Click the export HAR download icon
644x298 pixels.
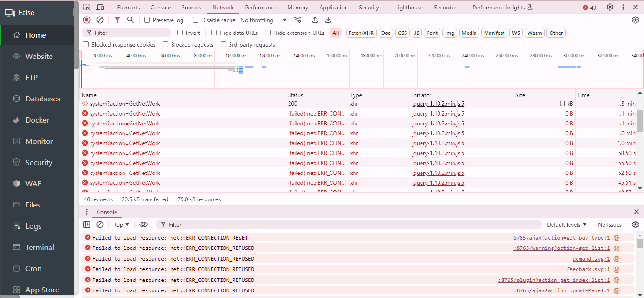[328, 20]
